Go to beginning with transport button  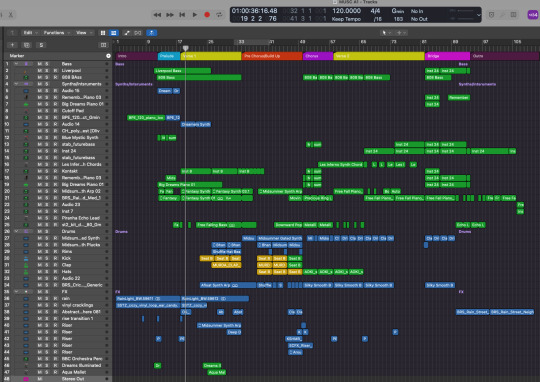tap(182, 15)
